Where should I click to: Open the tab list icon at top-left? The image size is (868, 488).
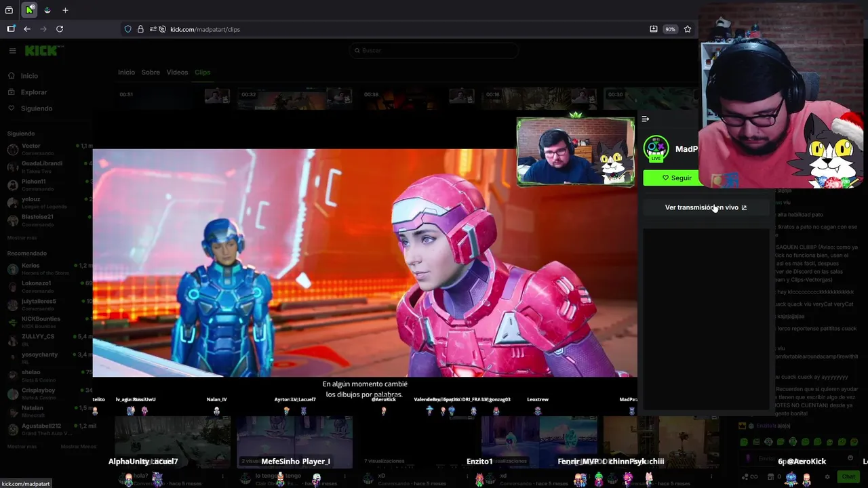[9, 10]
